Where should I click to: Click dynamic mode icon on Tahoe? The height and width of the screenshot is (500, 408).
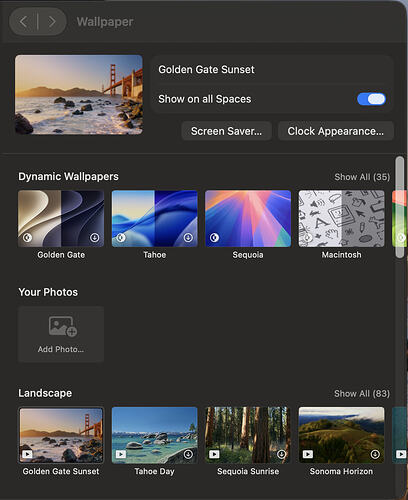tap(121, 237)
